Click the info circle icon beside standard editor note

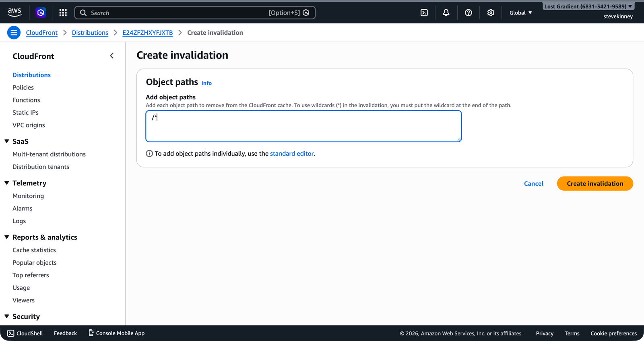(x=149, y=154)
